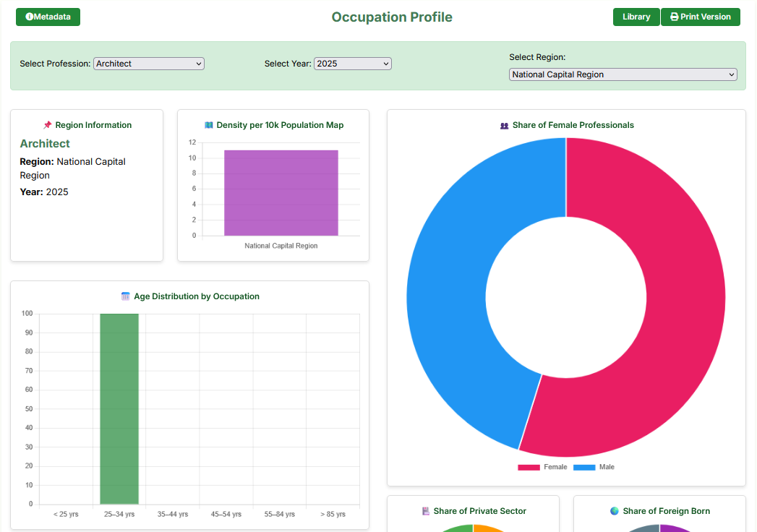Image resolution: width=757 pixels, height=532 pixels.
Task: Click the pushpin icon beside Region Information
Action: point(47,125)
